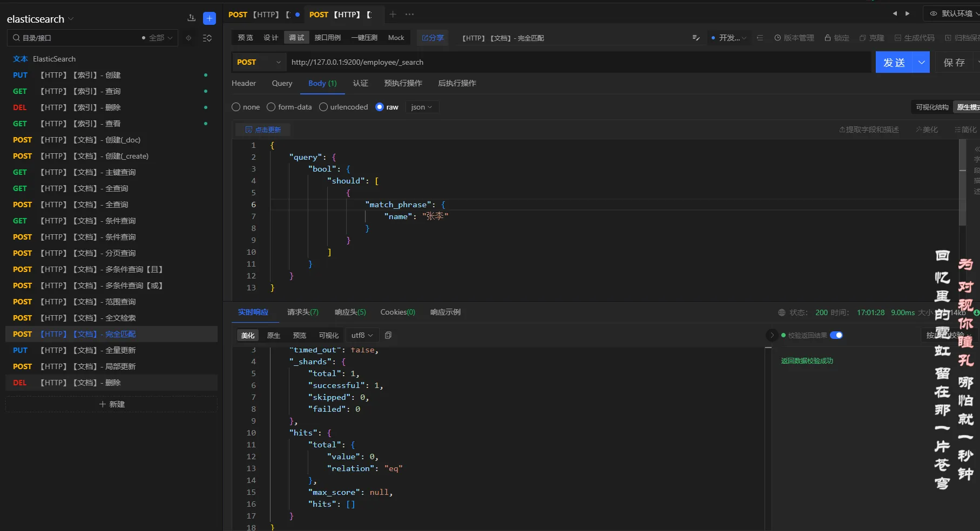Open the POST method dropdown
Viewport: 980px width, 531px height.
click(259, 63)
